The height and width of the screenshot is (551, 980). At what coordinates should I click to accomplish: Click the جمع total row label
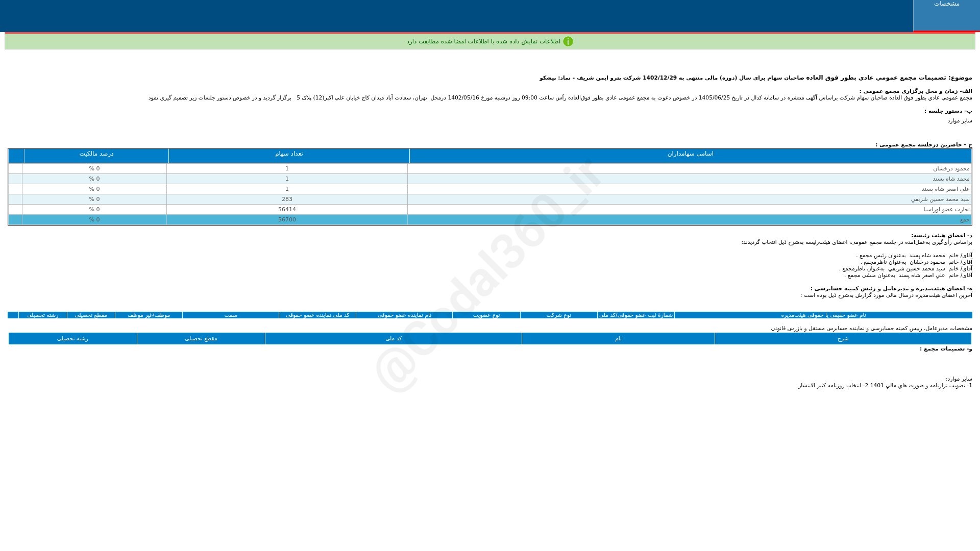coord(965,220)
